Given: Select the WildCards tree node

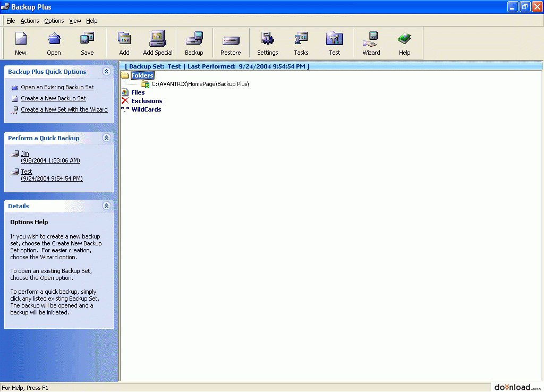Looking at the screenshot, I should [146, 109].
